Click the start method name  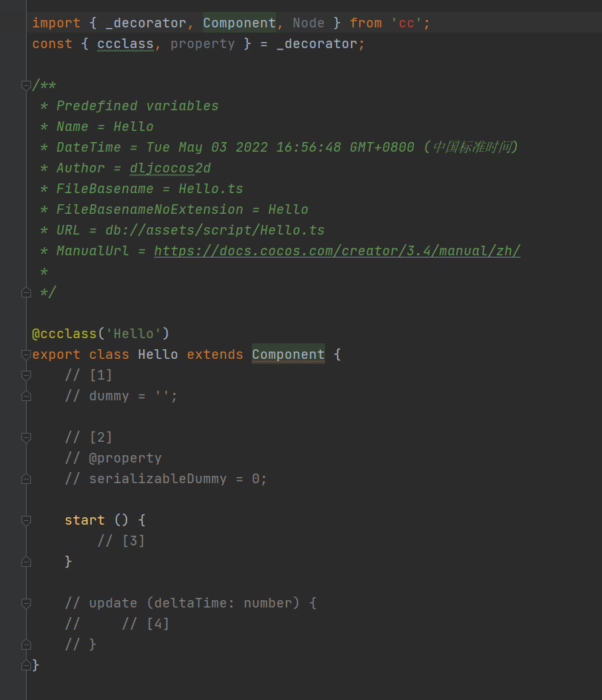click(x=84, y=520)
